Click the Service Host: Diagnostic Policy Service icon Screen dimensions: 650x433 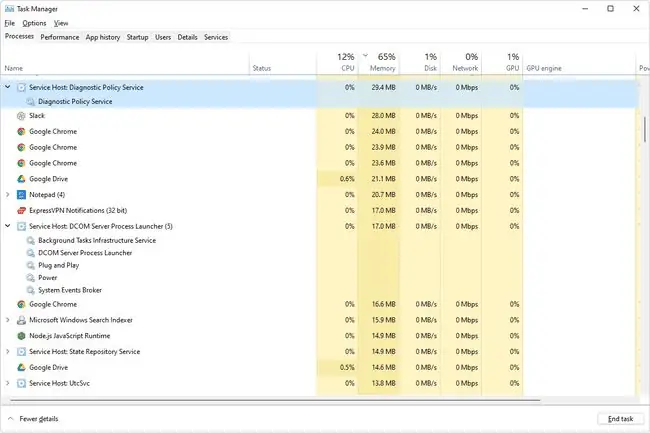click(21, 87)
